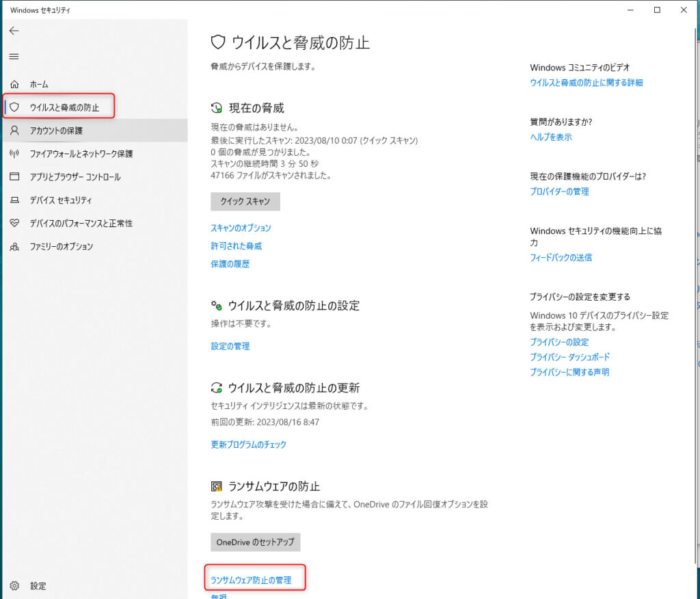This screenshot has width=700, height=599.
Task: Click the back arrow icon
Action: tap(14, 30)
